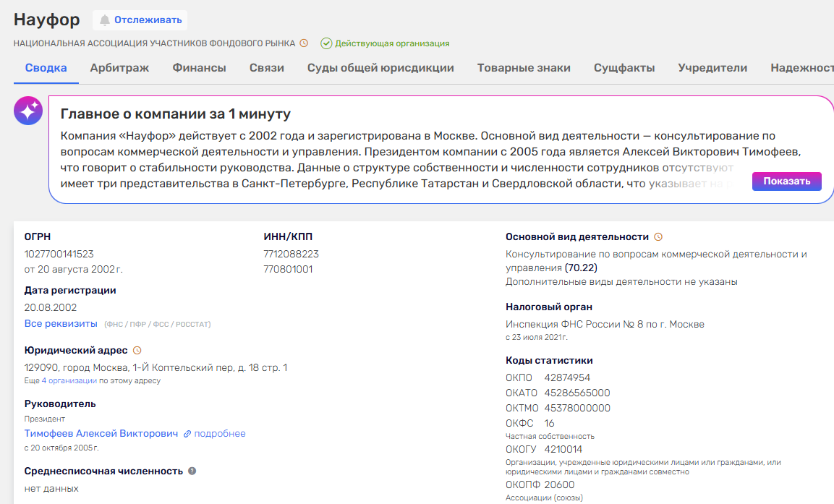The height and width of the screenshot is (504, 834).
Task: Go to Суды общей юрисдикции tab
Action: pyautogui.click(x=380, y=68)
